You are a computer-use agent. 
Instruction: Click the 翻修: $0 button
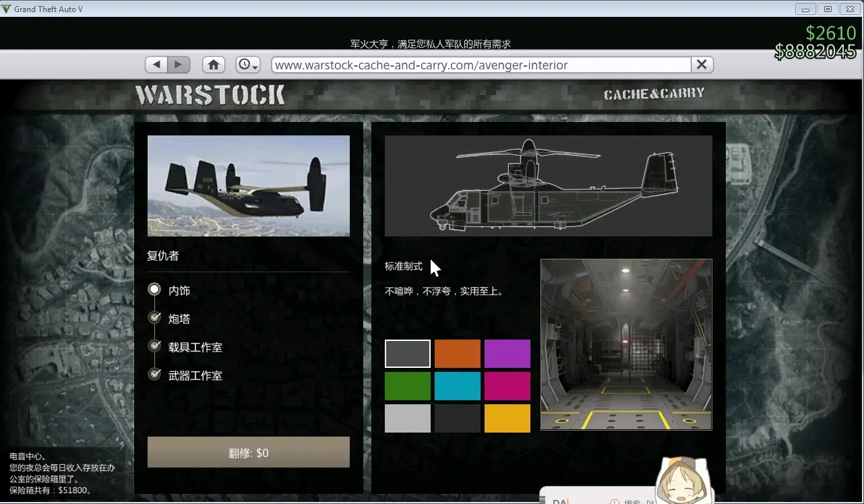[x=249, y=452]
